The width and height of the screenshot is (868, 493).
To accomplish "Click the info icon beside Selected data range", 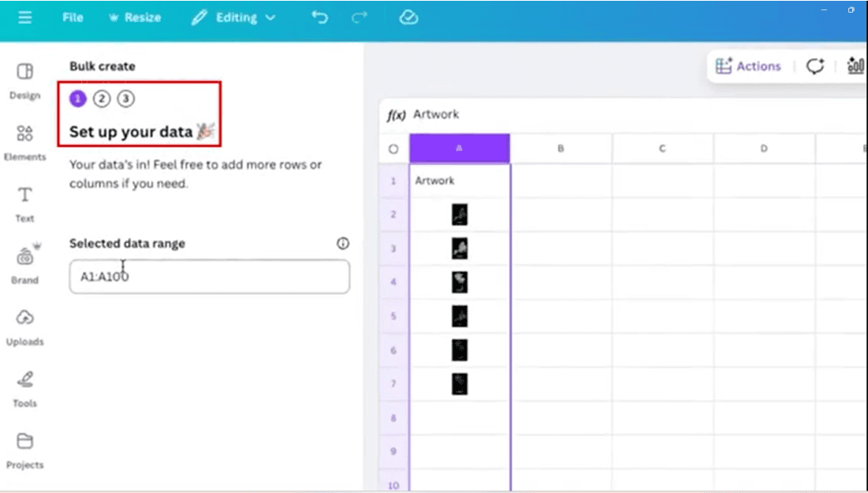I will pos(343,244).
